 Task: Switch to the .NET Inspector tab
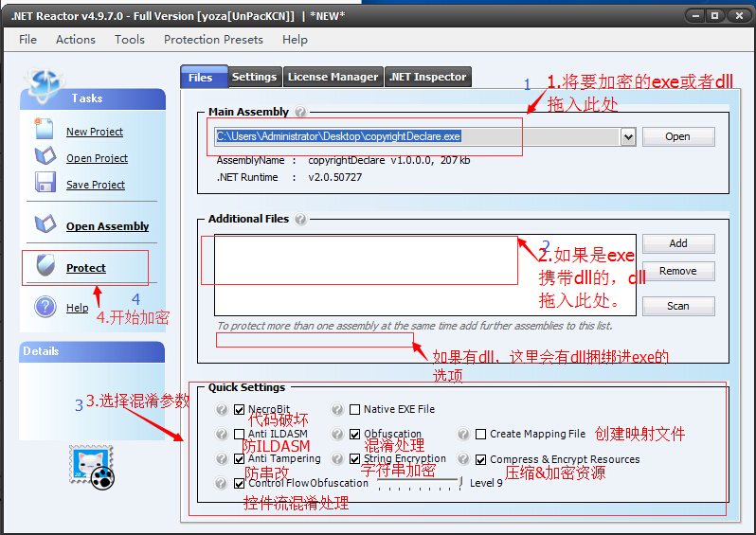click(428, 78)
